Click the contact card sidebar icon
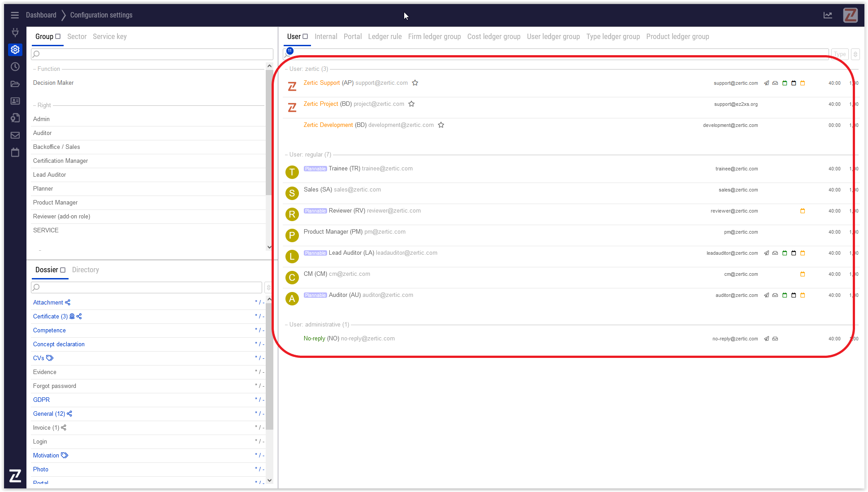This screenshot has height=492, width=868. click(15, 101)
